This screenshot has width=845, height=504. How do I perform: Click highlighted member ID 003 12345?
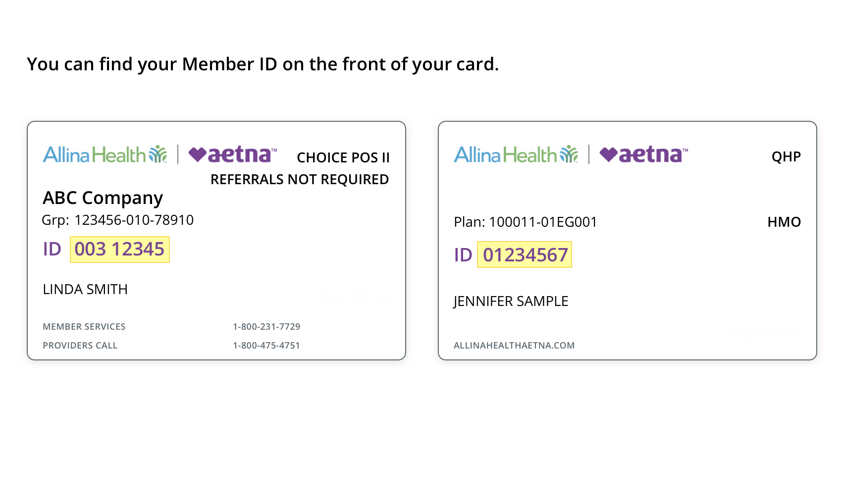120,250
